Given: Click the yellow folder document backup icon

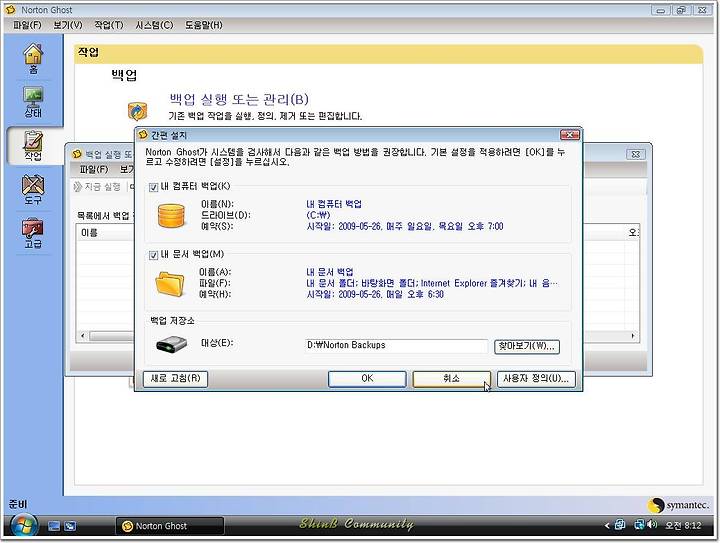Looking at the screenshot, I should [170, 283].
